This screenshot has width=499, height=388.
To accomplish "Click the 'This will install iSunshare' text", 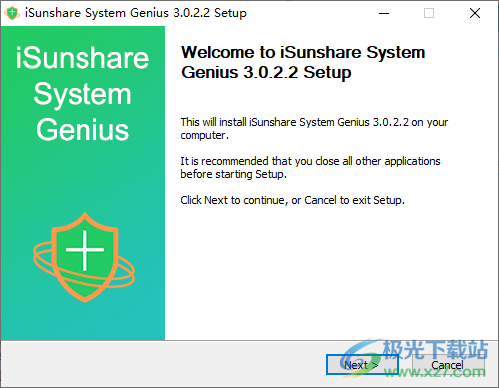I will point(314,129).
